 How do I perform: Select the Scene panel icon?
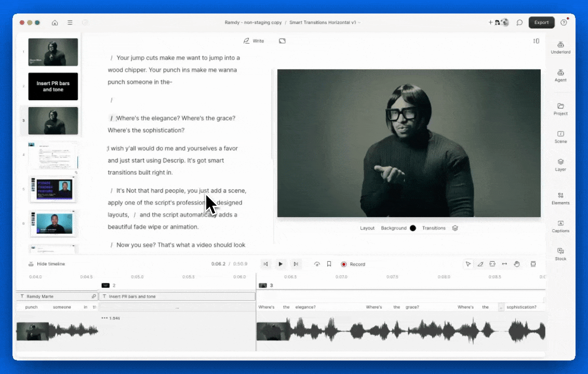(560, 137)
